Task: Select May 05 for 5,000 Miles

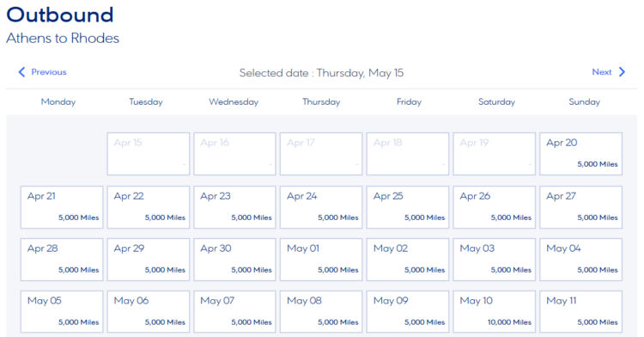Action: pyautogui.click(x=62, y=311)
